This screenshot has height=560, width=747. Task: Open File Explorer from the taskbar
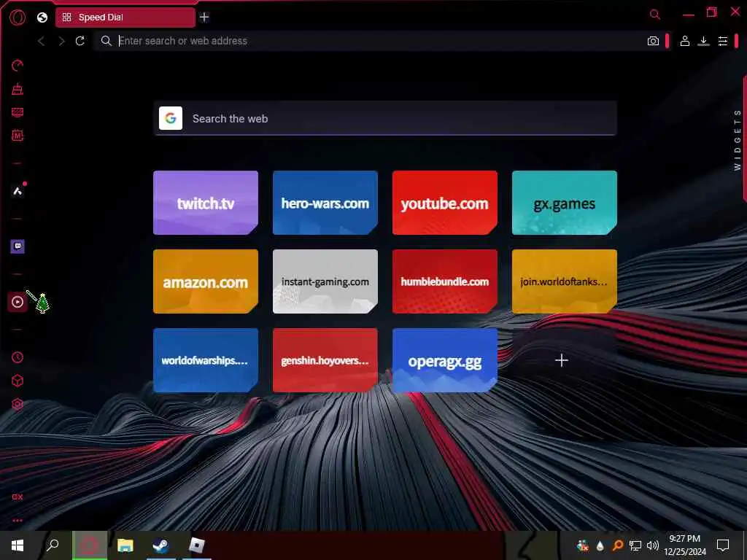(x=125, y=545)
